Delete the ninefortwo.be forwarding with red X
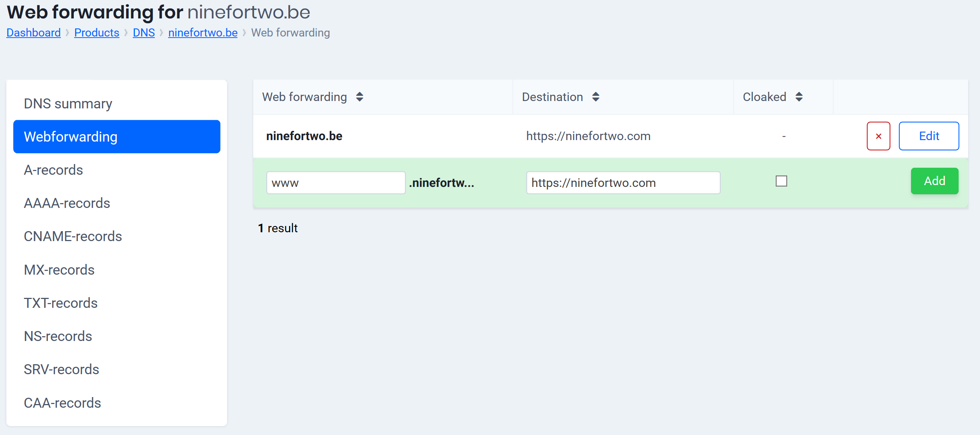The image size is (980, 435). (x=878, y=136)
